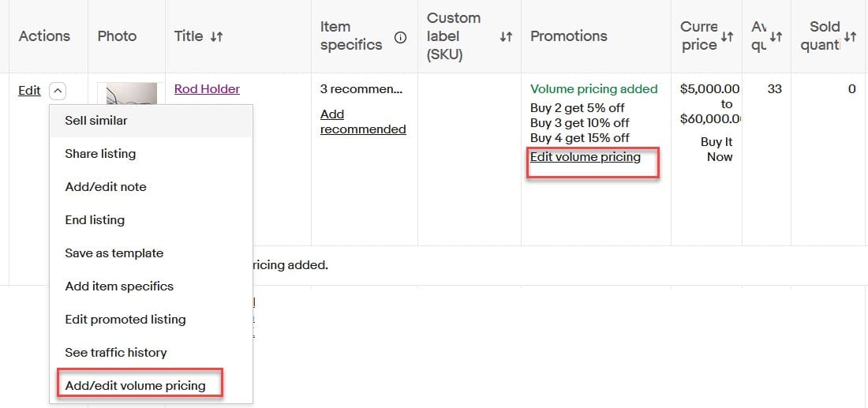The height and width of the screenshot is (408, 868).
Task: Collapse the Edit actions dropdown chevron
Action: click(x=57, y=91)
